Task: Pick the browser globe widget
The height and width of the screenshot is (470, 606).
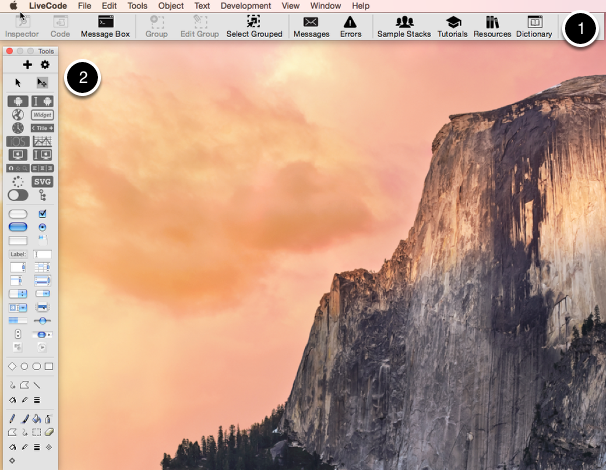Action: (x=18, y=115)
